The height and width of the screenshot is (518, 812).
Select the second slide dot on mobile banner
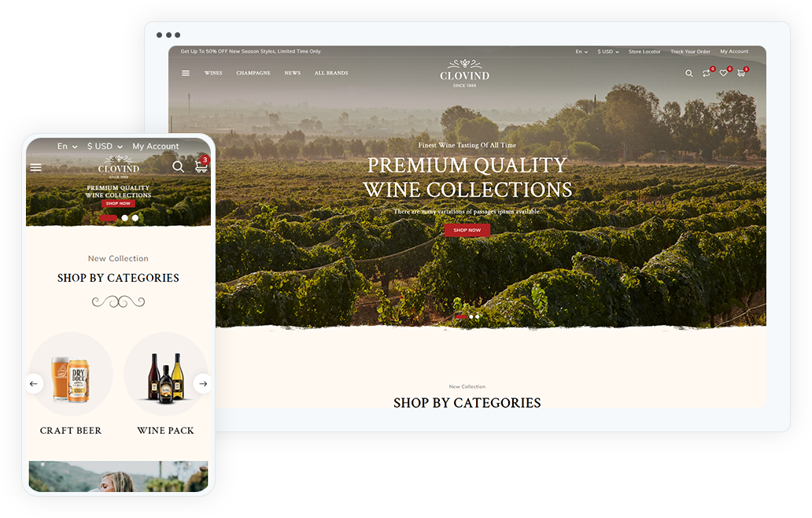(x=125, y=218)
